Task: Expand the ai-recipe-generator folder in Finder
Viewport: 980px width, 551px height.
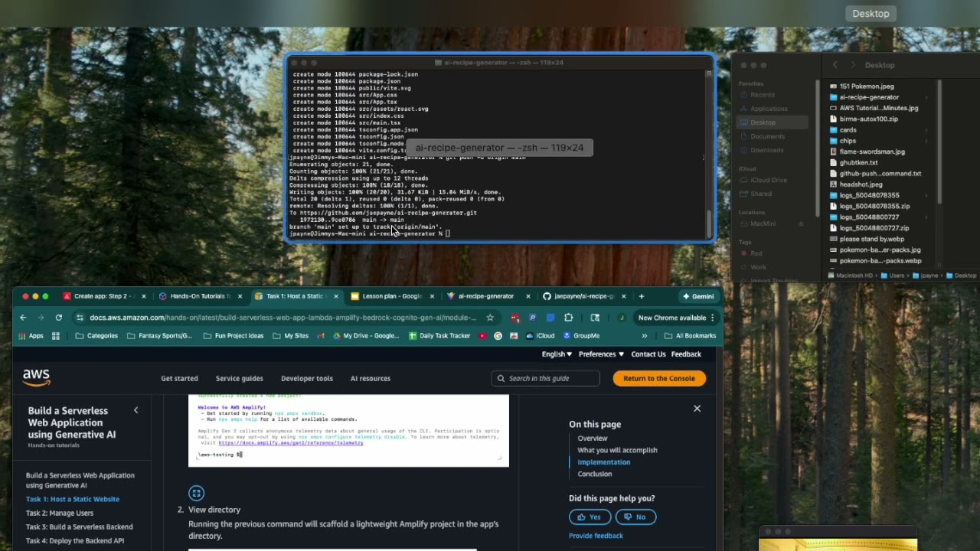Action: coord(926,97)
